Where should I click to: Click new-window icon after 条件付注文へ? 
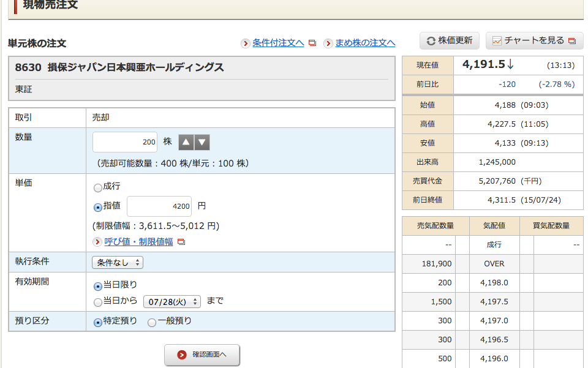pyautogui.click(x=312, y=43)
